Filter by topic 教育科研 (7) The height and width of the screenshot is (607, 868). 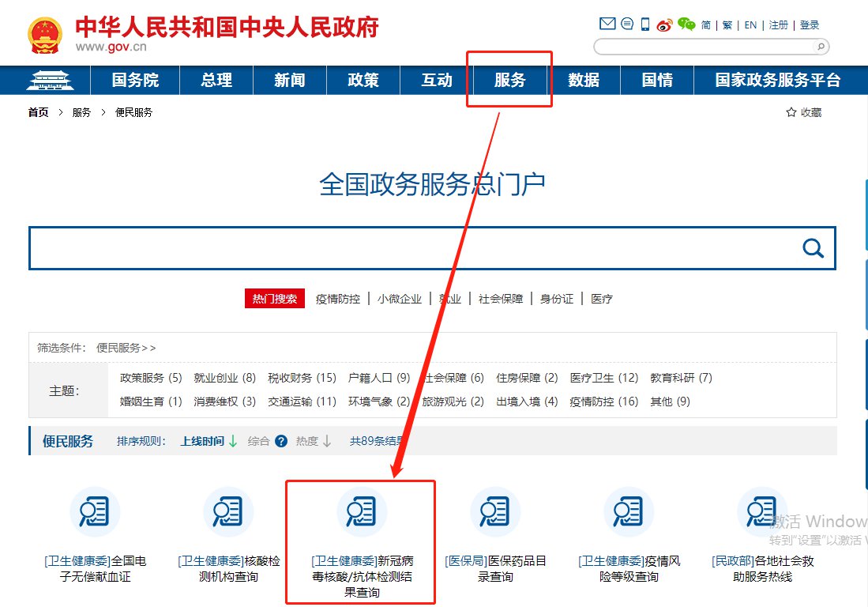(682, 378)
